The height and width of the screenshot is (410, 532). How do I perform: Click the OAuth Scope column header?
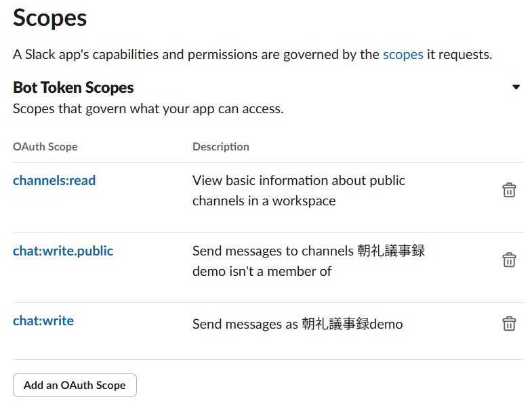(45, 146)
